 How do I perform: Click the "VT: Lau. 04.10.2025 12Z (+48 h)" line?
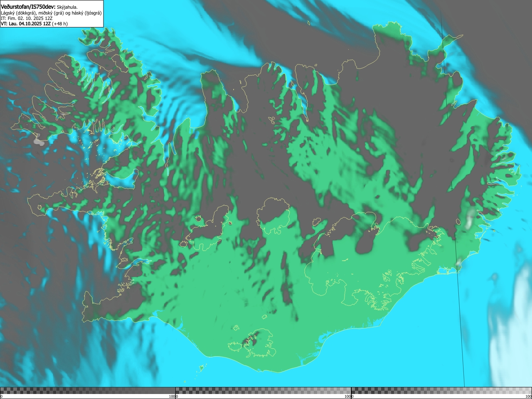pos(34,24)
